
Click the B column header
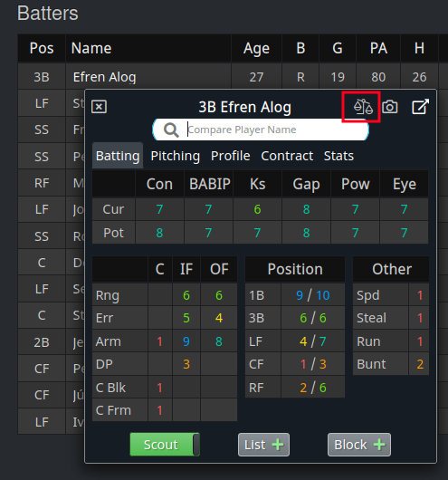click(300, 48)
